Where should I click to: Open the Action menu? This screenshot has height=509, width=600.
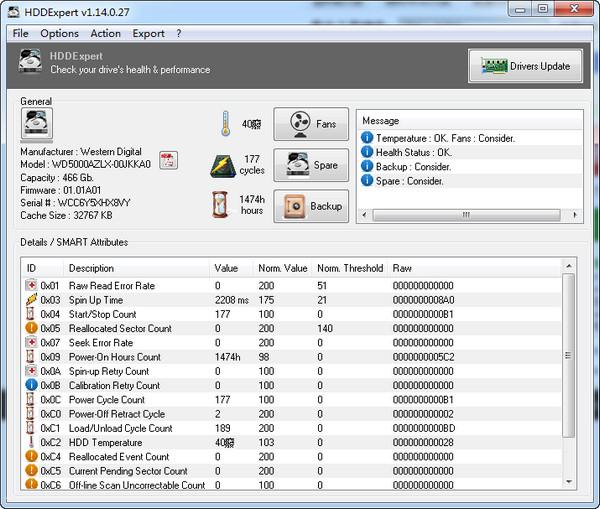[105, 34]
